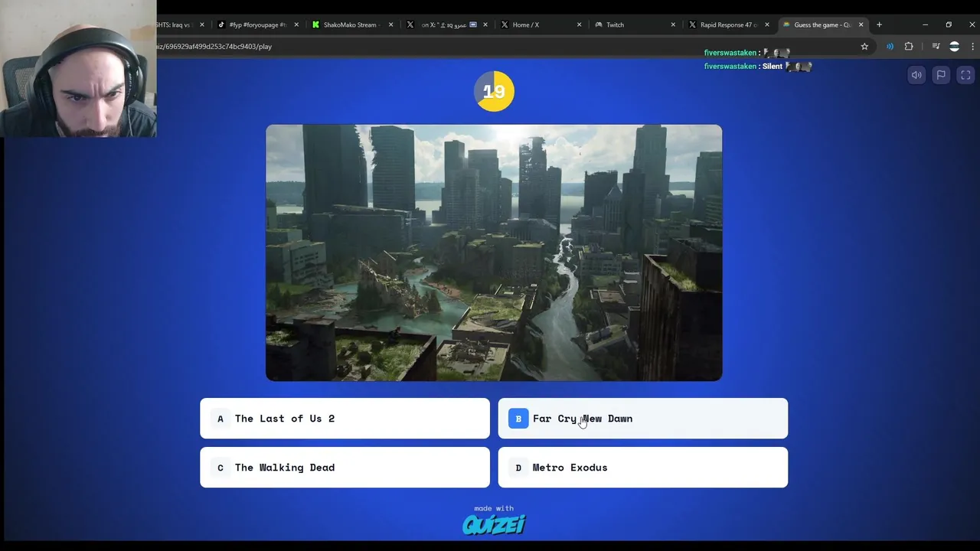This screenshot has height=551, width=980.
Task: Bookmark this page with the star icon
Action: click(x=864, y=47)
